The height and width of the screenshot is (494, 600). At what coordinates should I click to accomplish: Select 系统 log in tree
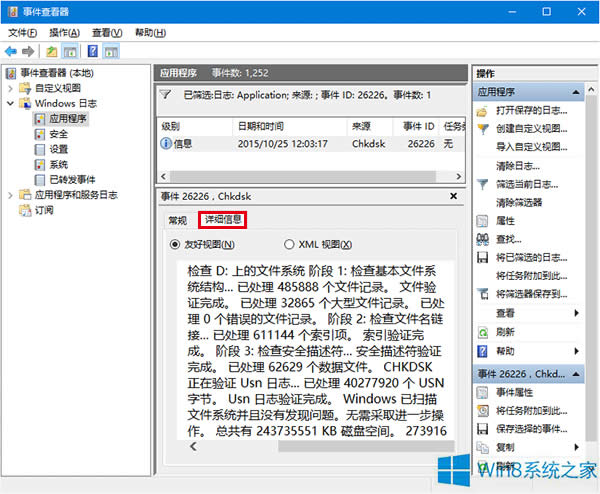(58, 165)
